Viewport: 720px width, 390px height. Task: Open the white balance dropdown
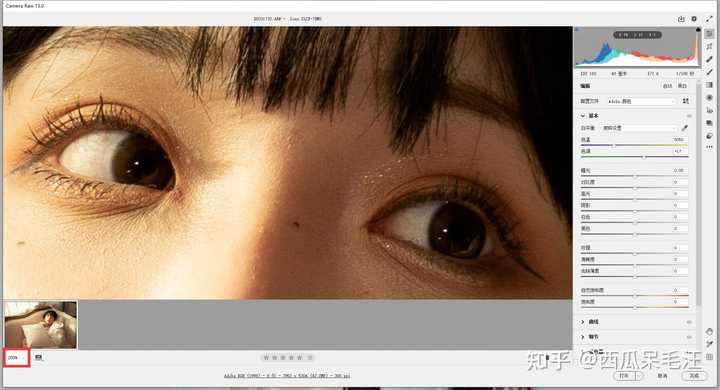[x=639, y=128]
